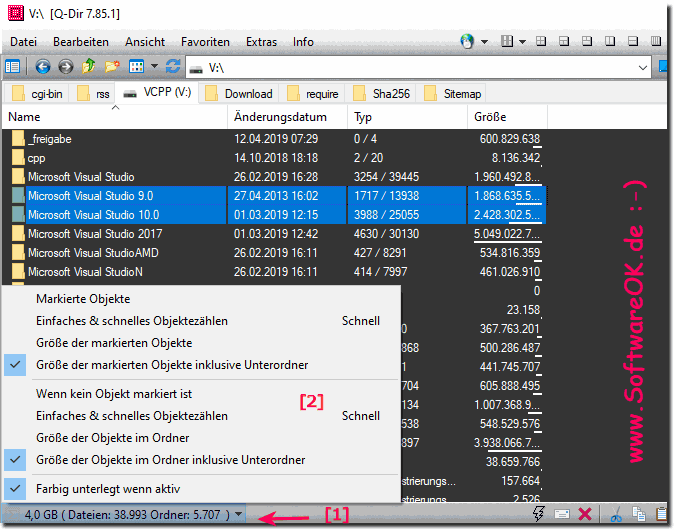Switch to the Download tab
This screenshot has width=674, height=530.
239,93
